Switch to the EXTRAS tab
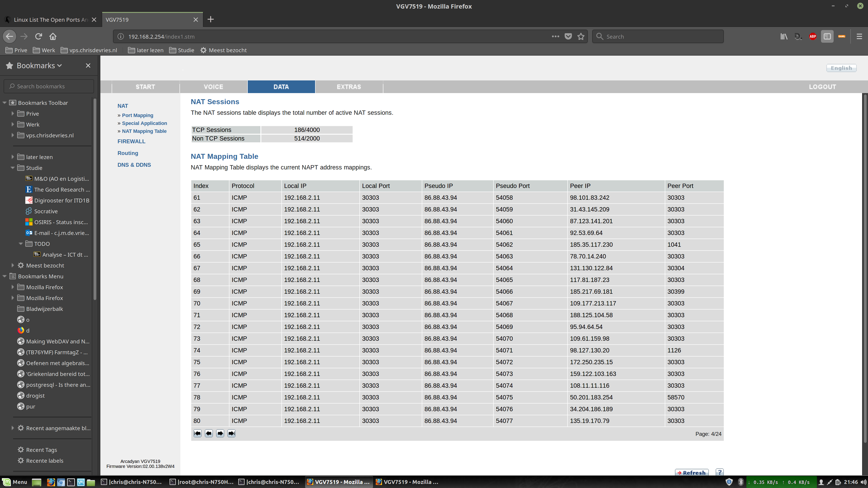Image resolution: width=868 pixels, height=488 pixels. point(349,87)
